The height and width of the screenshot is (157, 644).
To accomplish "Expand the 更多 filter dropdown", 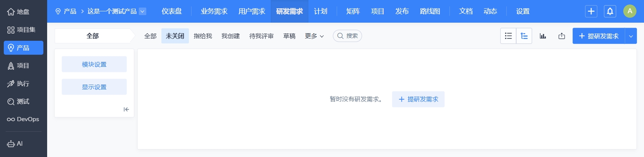I will click(x=314, y=36).
